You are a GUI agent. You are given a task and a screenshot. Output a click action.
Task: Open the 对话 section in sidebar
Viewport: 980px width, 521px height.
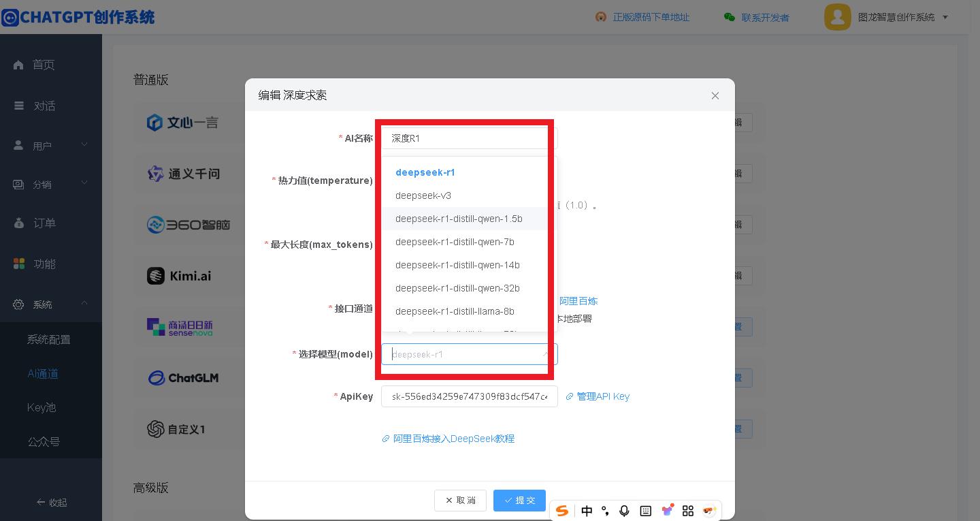44,106
